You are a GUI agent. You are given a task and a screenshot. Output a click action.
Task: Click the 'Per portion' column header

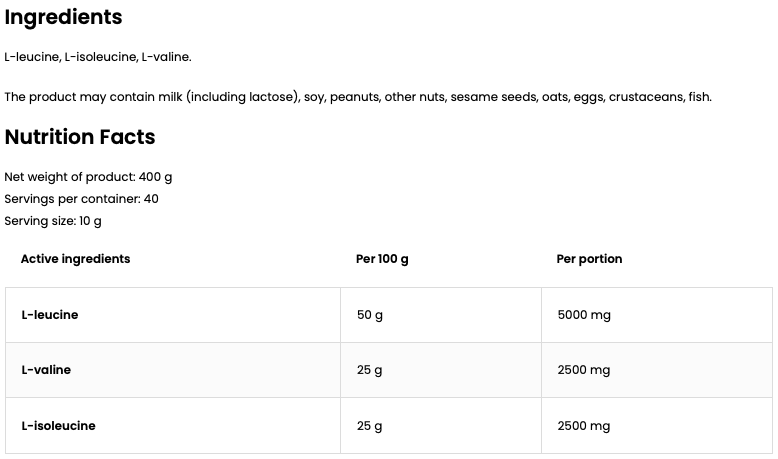click(589, 259)
